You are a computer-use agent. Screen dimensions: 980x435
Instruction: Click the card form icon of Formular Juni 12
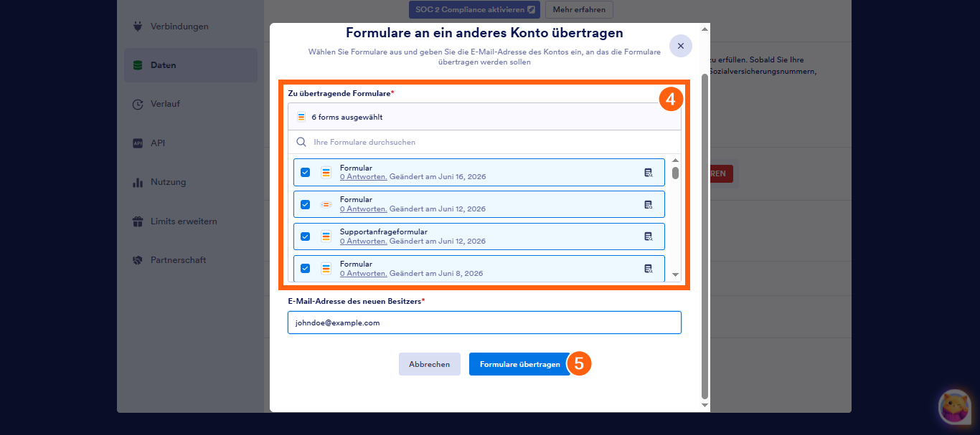tap(326, 204)
